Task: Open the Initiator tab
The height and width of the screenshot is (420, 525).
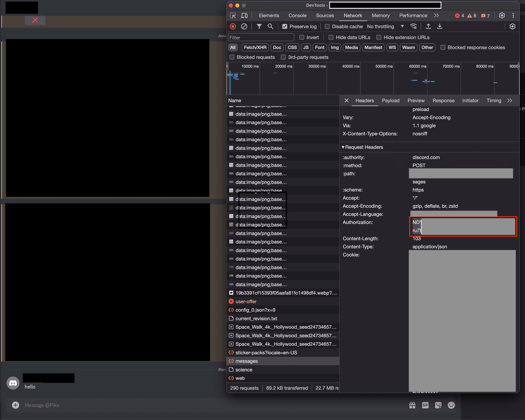Action: [x=470, y=101]
